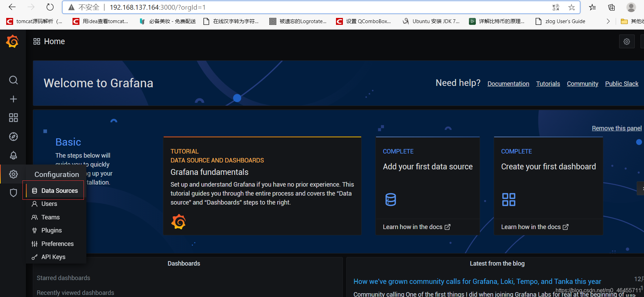The image size is (644, 297).
Task: Click the Home dashboard grid icon
Action: click(x=37, y=41)
